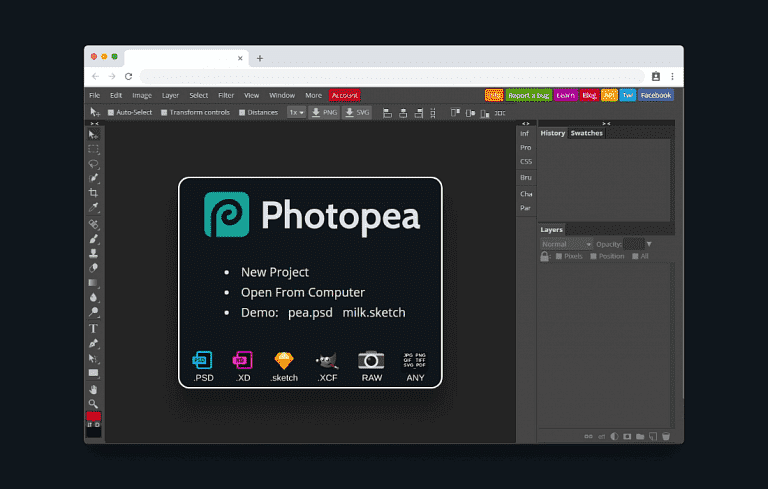This screenshot has width=768, height=489.
Task: Open the Filter menu
Action: pos(226,96)
